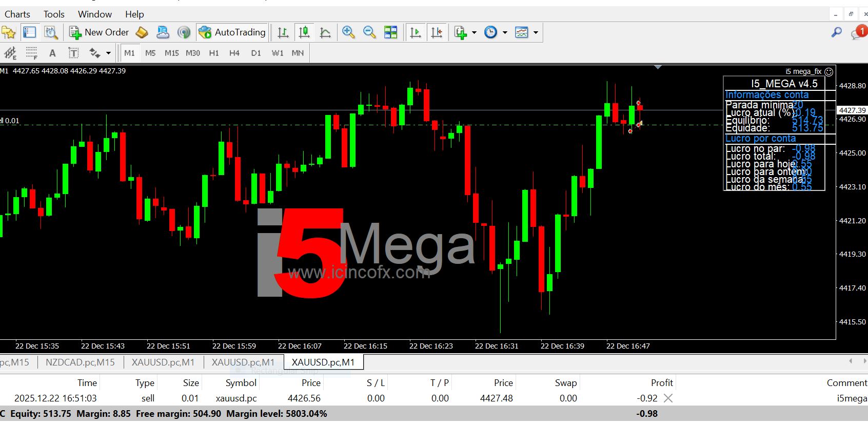Close the xauusd.pc sell order with X
This screenshot has height=423, width=868.
tap(668, 398)
